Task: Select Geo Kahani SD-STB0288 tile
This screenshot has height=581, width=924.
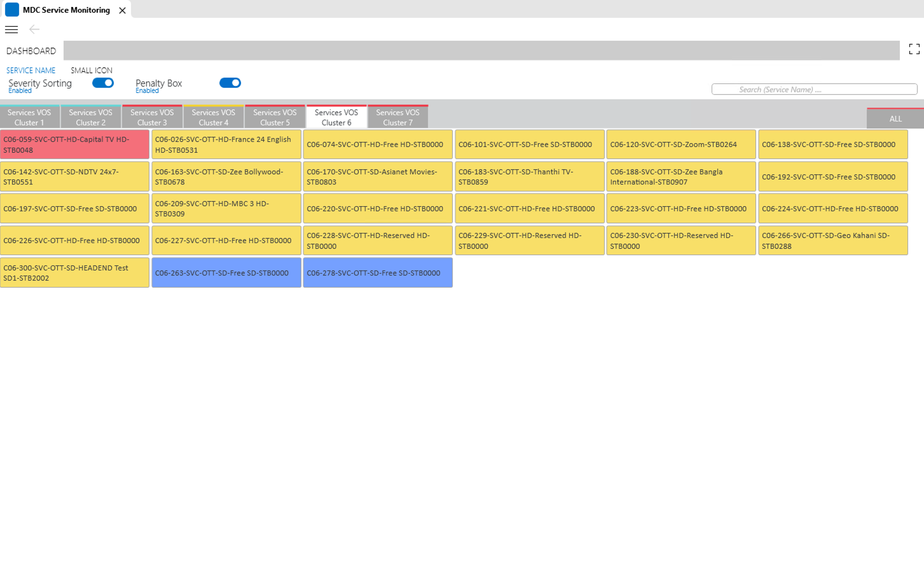Action: (833, 240)
